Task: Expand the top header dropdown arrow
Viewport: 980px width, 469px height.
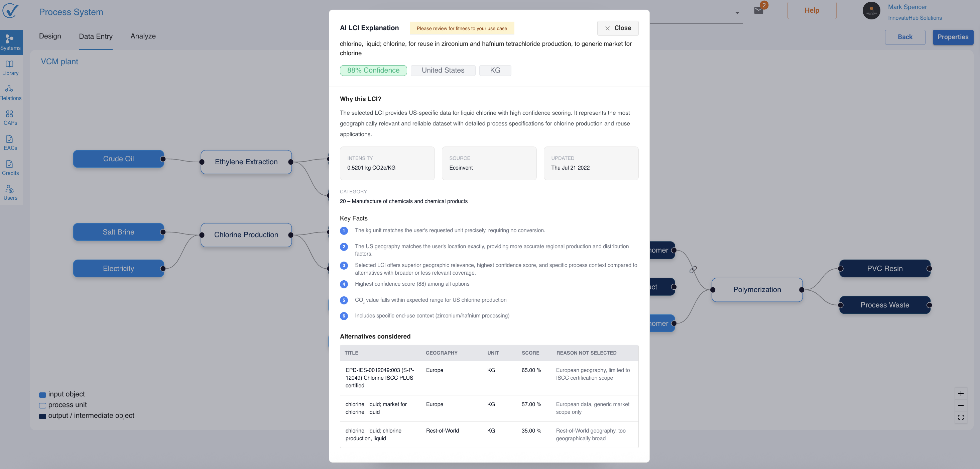Action: point(737,13)
